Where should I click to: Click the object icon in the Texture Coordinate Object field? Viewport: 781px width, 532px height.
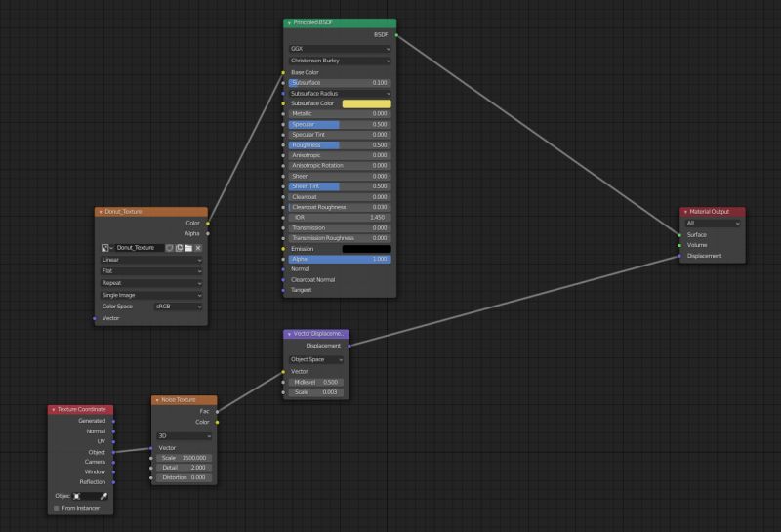(x=77, y=496)
